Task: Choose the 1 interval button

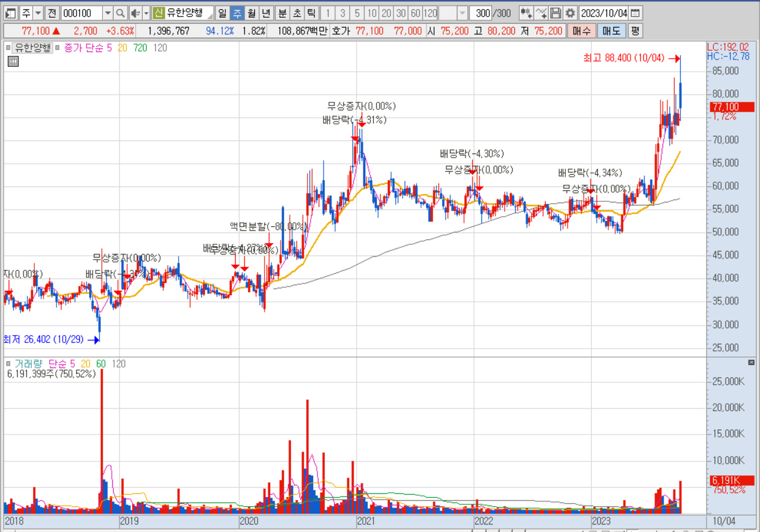Action: point(328,13)
